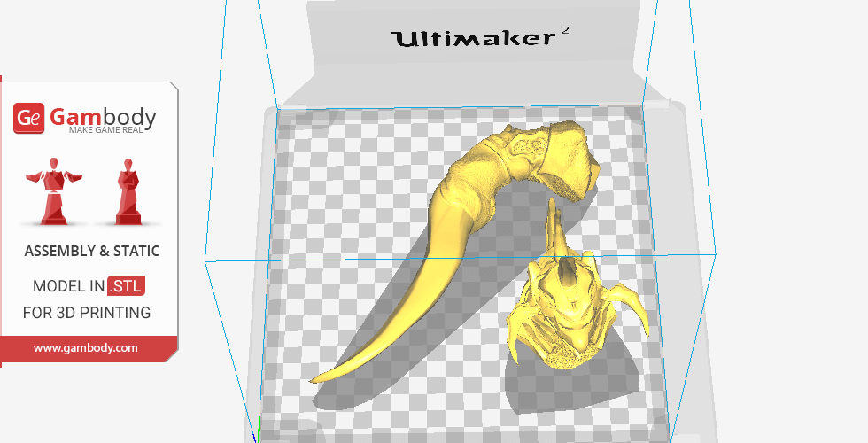Screen dimensions: 868x443
Task: Click the ASSEMBLY & STATIC label
Action: [x=92, y=252]
